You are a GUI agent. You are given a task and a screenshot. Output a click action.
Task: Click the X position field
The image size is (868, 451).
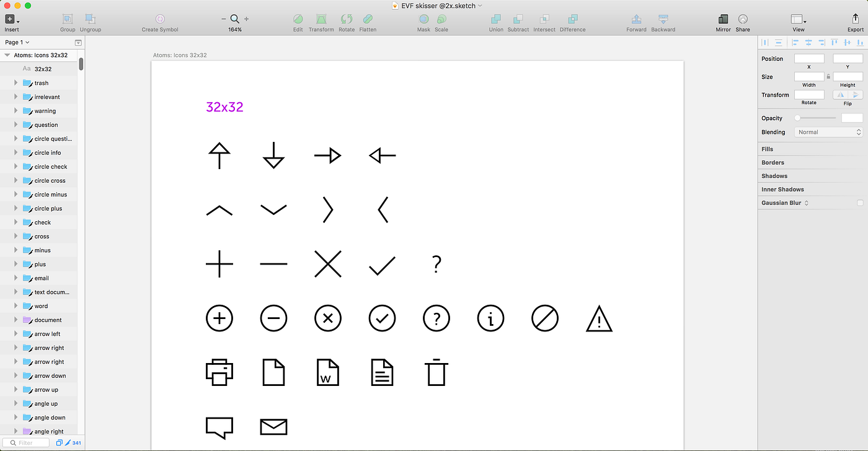click(809, 59)
